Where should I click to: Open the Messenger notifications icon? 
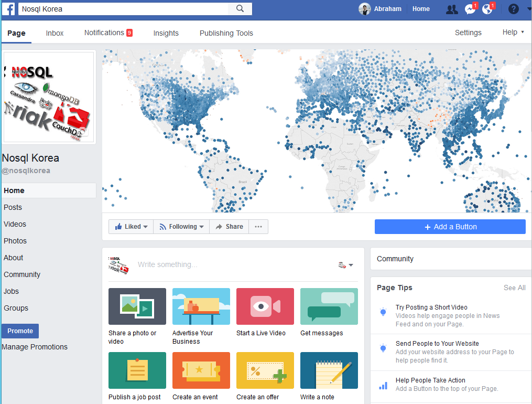click(470, 9)
